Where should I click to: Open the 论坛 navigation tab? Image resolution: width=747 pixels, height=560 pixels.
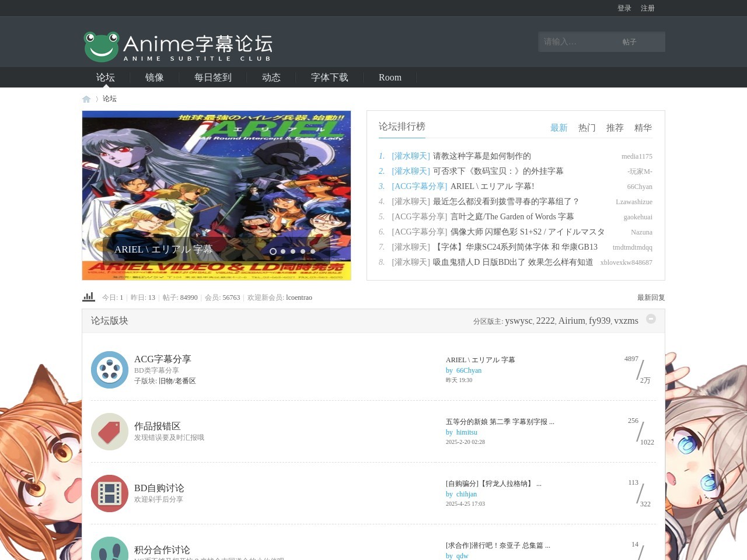pyautogui.click(x=106, y=77)
